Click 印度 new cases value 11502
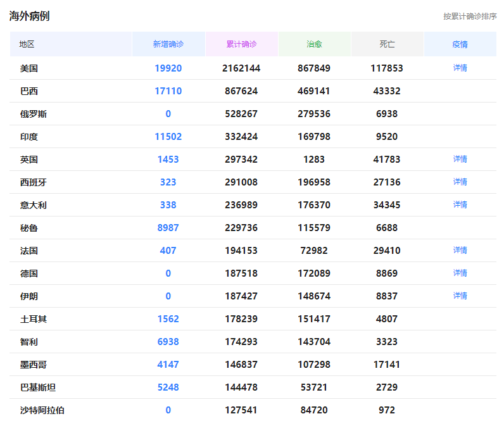504x421 pixels. [168, 137]
